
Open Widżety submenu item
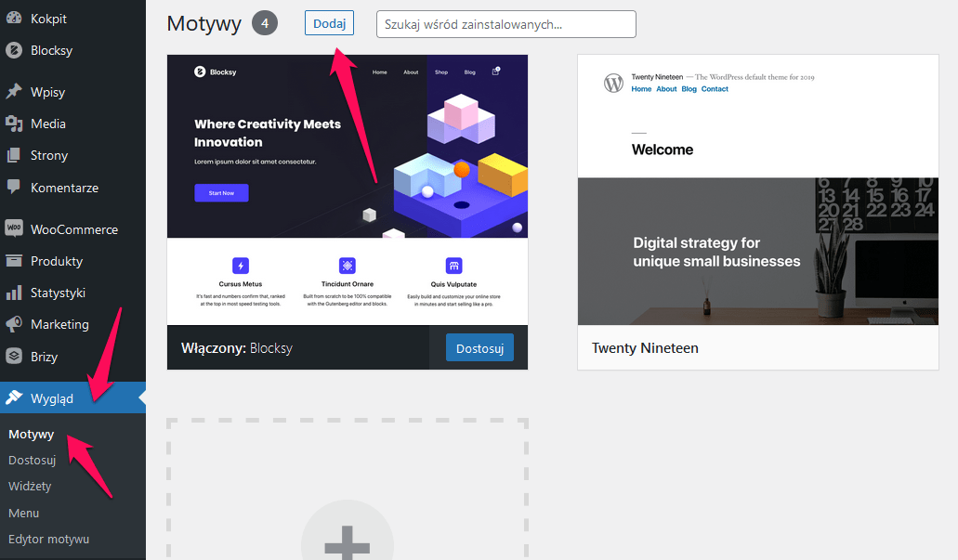[30, 486]
